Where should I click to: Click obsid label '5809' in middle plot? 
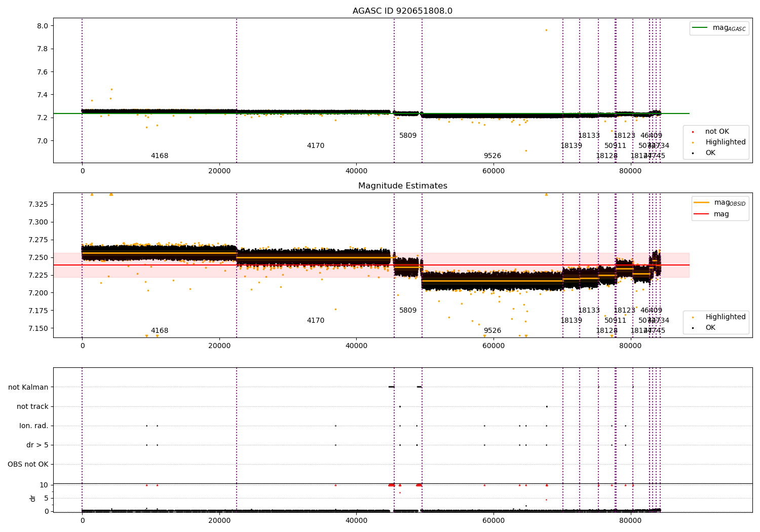pos(408,311)
